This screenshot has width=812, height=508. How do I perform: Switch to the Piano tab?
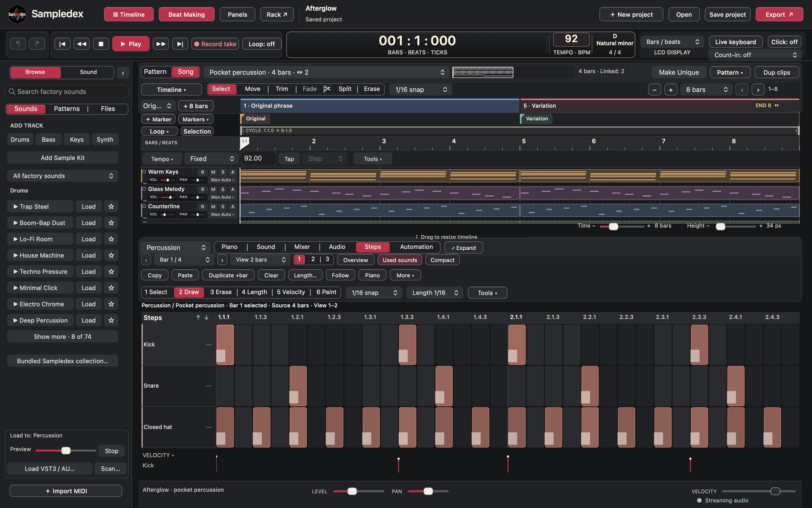(x=229, y=247)
